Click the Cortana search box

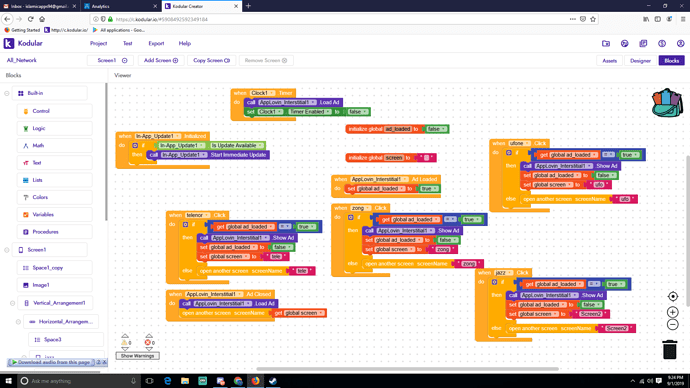click(x=79, y=381)
